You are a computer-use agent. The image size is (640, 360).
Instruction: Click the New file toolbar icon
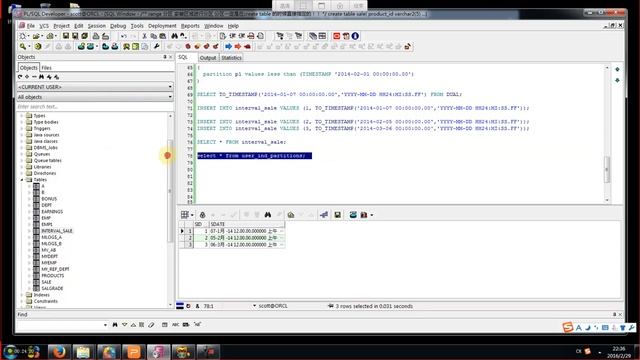tap(23, 36)
